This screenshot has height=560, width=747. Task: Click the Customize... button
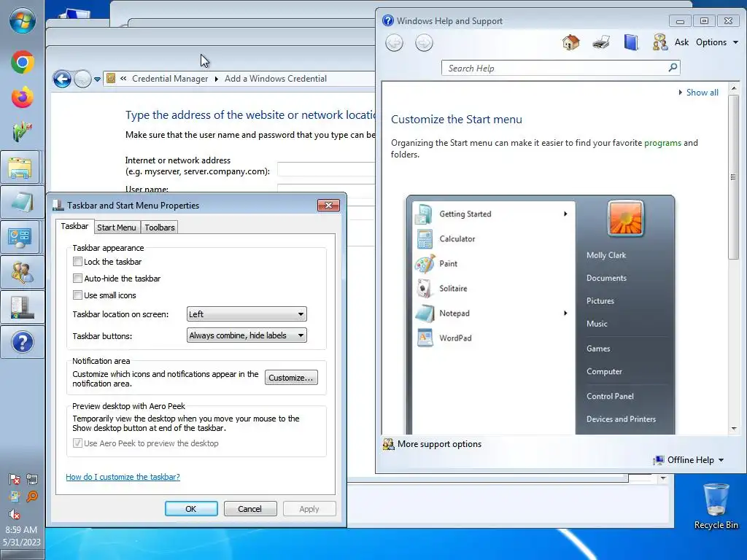[291, 378]
